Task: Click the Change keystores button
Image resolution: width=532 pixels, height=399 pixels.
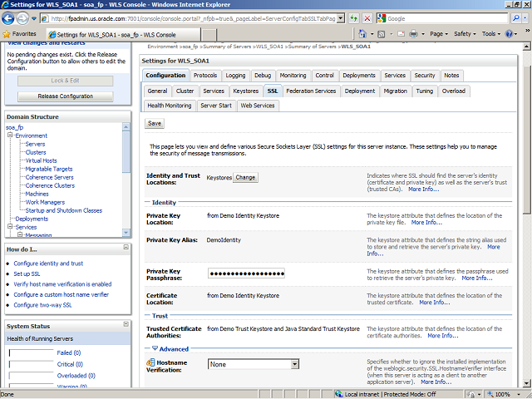Action: point(245,178)
